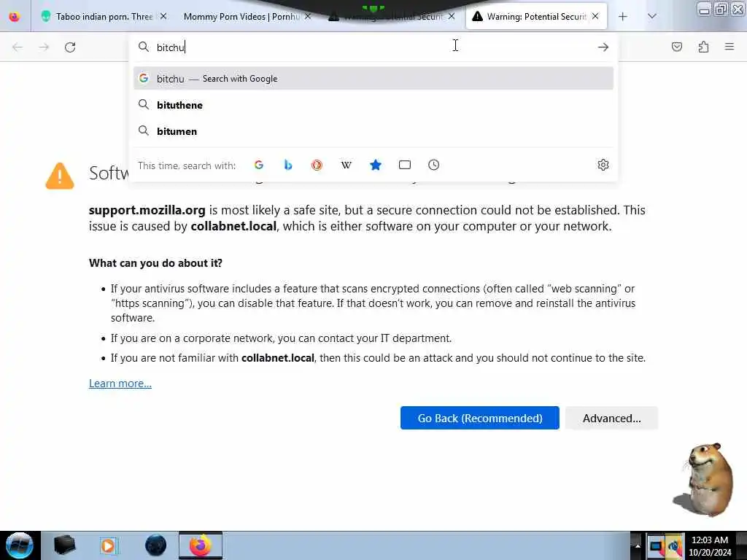Close the active Warning: Potential Security tab

595,16
